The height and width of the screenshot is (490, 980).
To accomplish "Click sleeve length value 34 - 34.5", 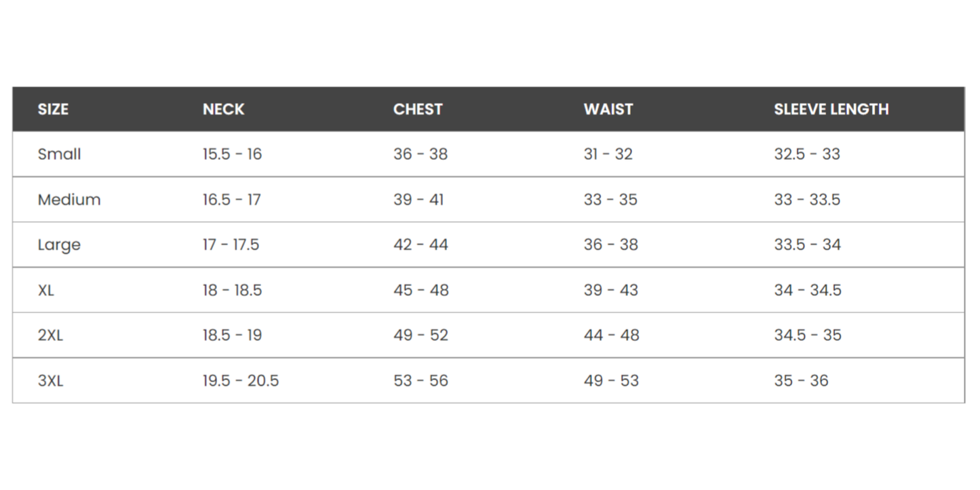I will 807,290.
